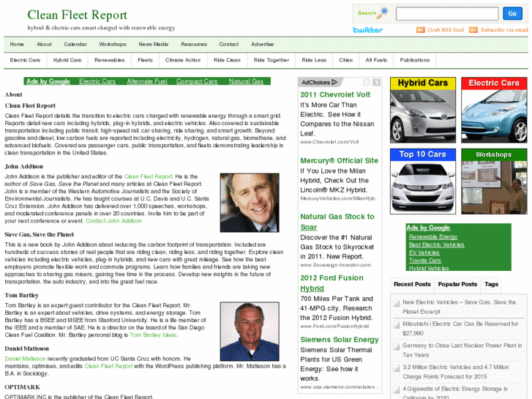Open the Natural Gas Stock to Soar ad
The height and width of the screenshot is (399, 532).
pos(337,222)
